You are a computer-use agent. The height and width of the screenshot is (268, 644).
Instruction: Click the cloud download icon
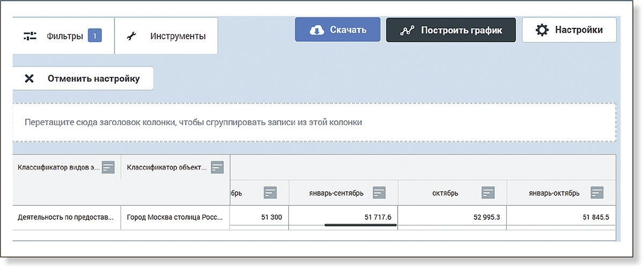point(317,30)
